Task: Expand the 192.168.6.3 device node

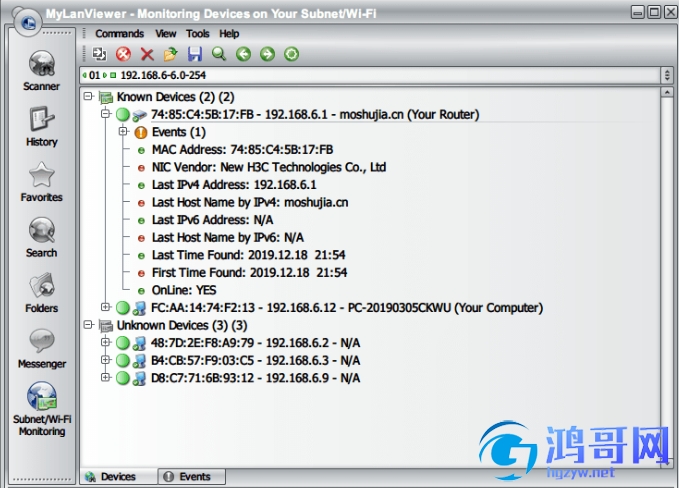Action: click(105, 359)
